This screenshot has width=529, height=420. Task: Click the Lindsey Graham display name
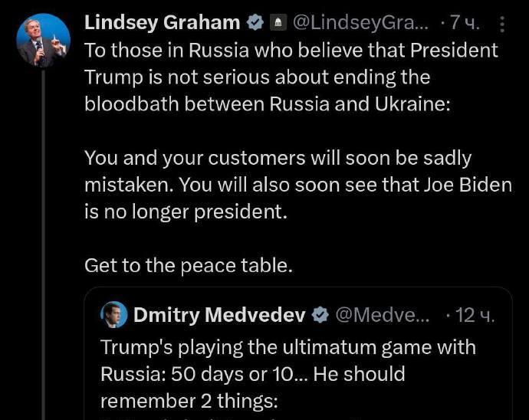pyautogui.click(x=162, y=23)
